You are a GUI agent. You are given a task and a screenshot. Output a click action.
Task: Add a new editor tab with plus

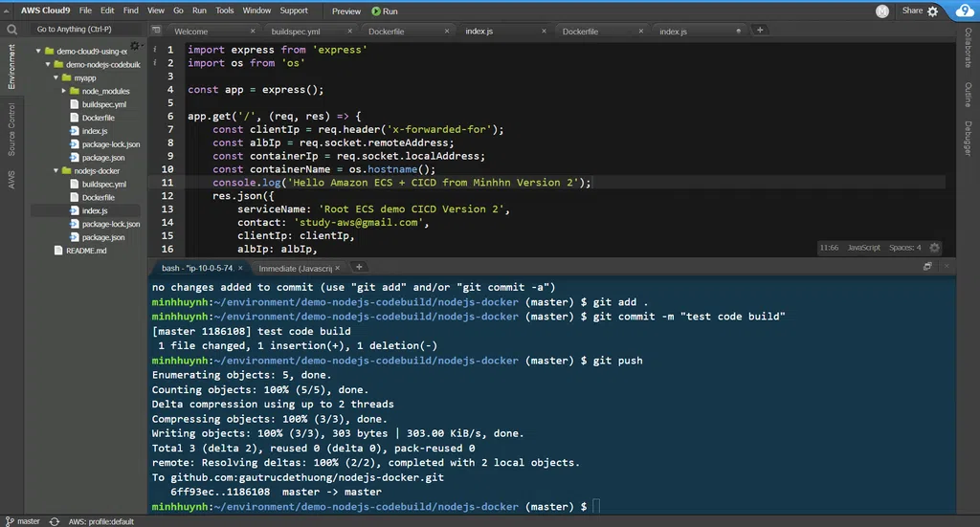760,30
